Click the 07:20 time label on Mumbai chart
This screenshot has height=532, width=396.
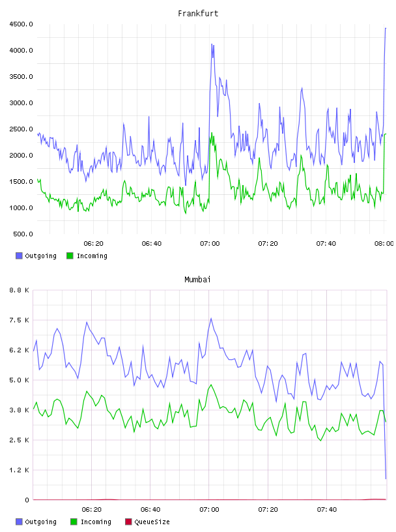pyautogui.click(x=268, y=510)
